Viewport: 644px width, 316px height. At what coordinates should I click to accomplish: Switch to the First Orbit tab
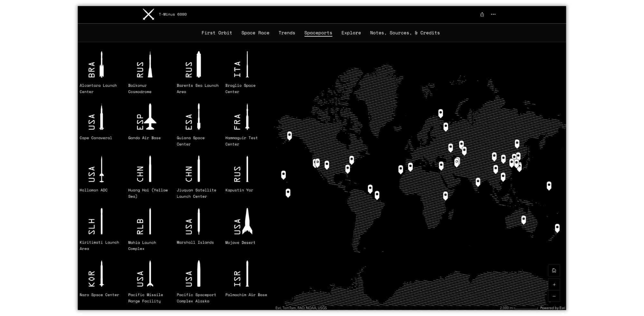(217, 33)
